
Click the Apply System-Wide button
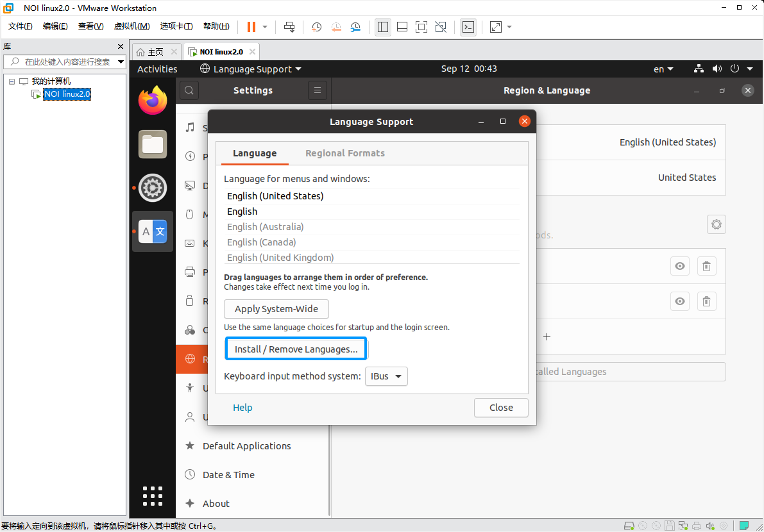(276, 309)
